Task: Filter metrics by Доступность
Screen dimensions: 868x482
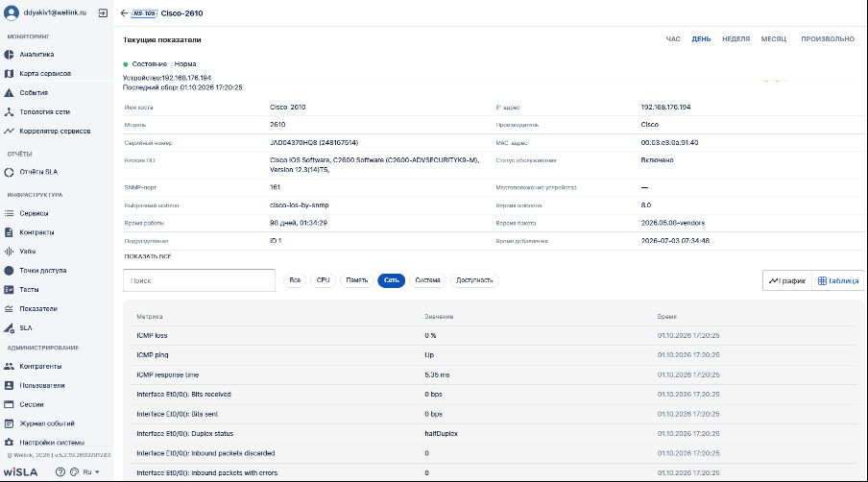Action: pos(474,280)
